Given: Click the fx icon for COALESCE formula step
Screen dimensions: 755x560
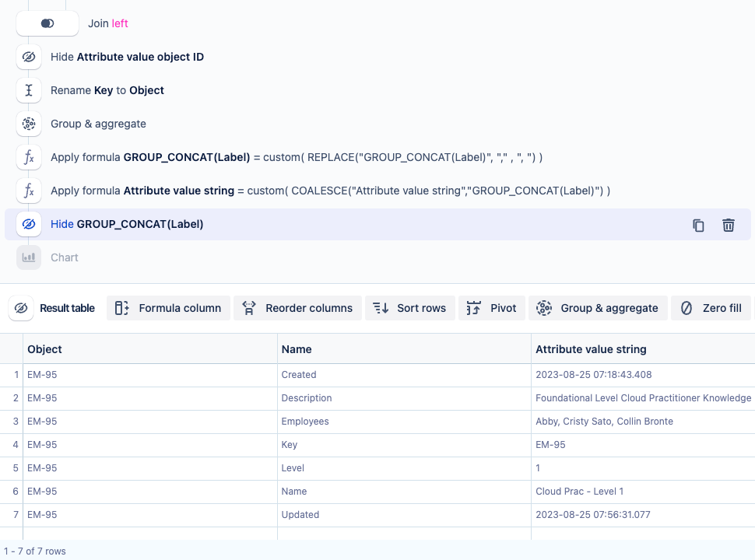Looking at the screenshot, I should 29,191.
